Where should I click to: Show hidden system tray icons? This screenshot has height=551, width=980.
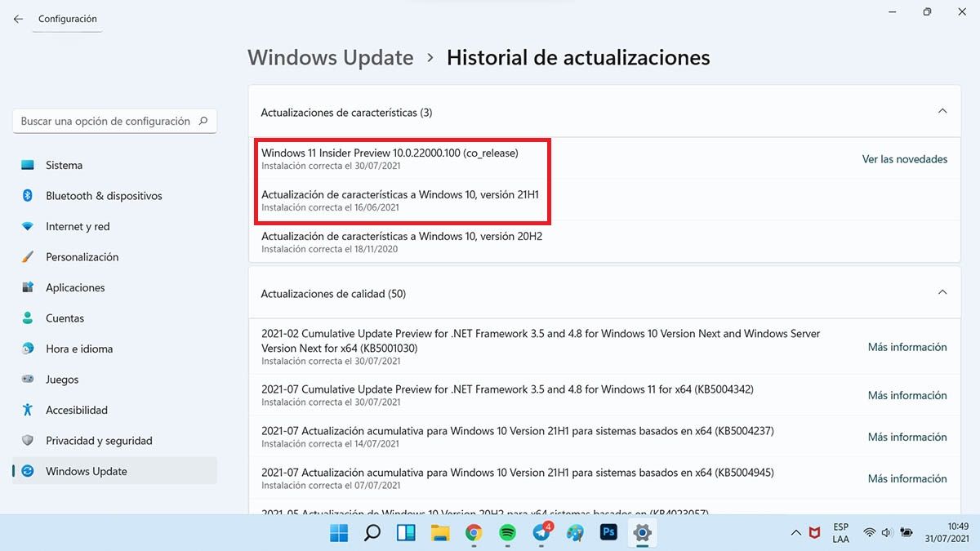coord(796,533)
